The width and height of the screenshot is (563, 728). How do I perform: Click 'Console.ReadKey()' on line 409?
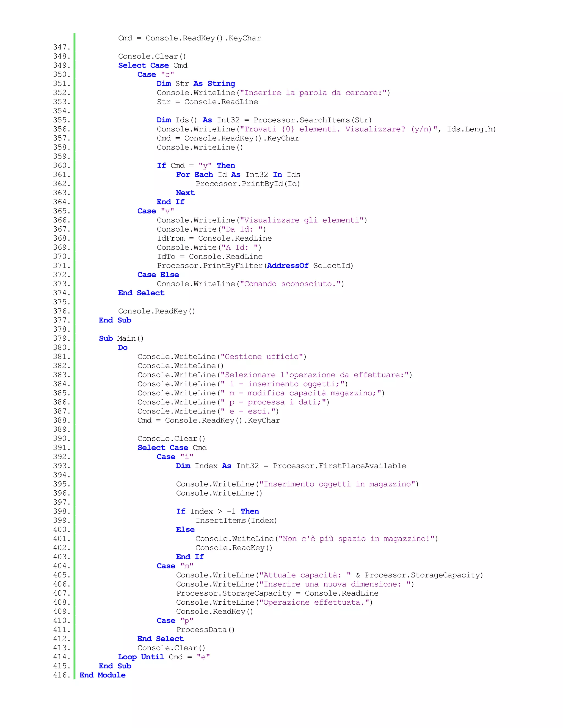215,611
